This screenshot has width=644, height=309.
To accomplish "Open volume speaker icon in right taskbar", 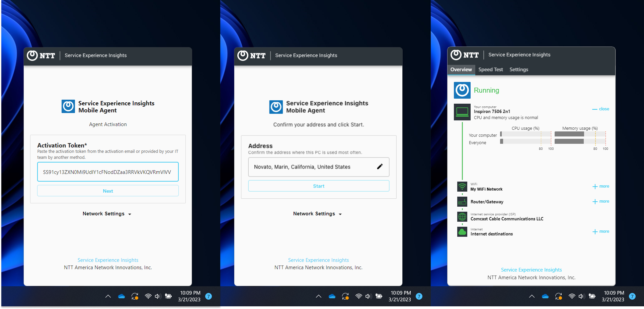I will (582, 296).
